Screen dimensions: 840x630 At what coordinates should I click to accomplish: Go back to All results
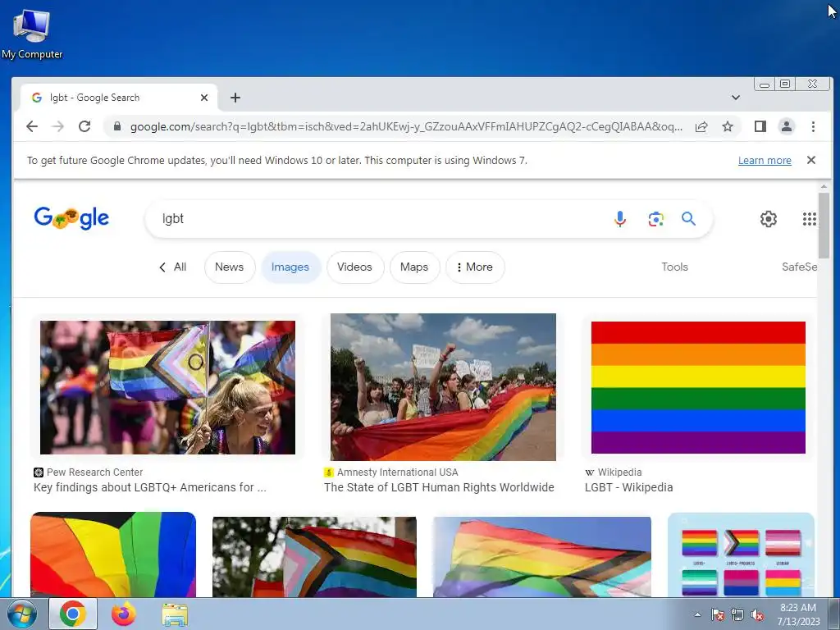[x=172, y=267]
